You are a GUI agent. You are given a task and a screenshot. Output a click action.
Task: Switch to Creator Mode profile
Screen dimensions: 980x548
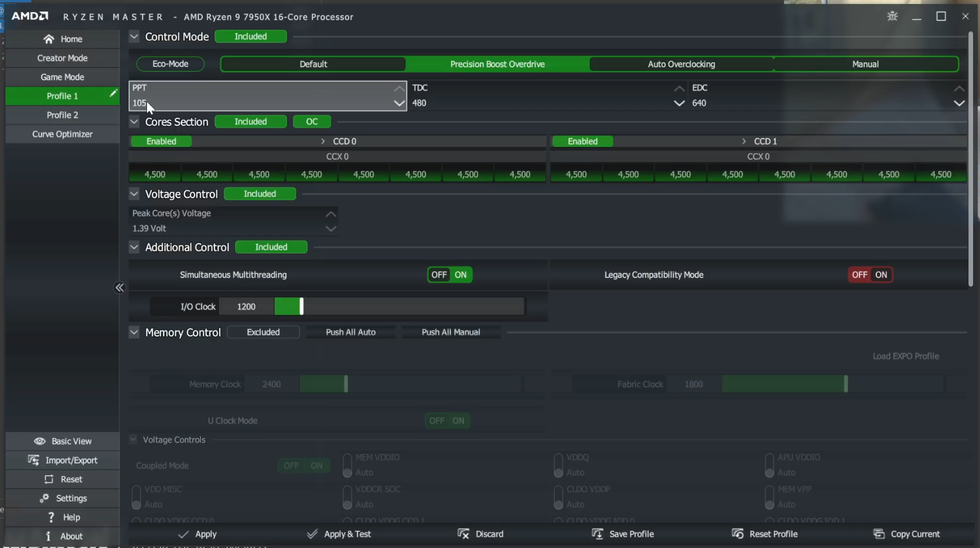62,58
